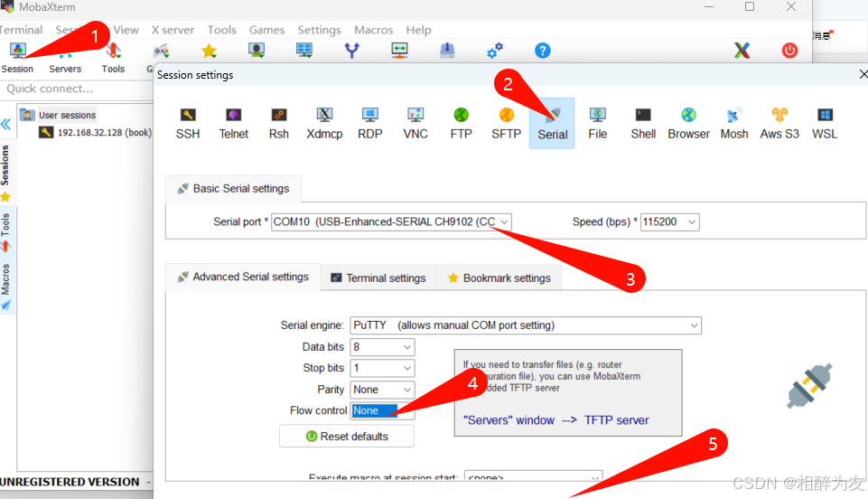868x499 pixels.
Task: Select Telnet session type
Action: tap(234, 124)
